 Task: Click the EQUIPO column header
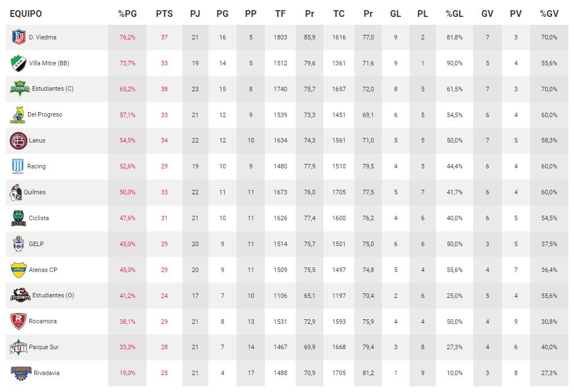[x=26, y=14]
